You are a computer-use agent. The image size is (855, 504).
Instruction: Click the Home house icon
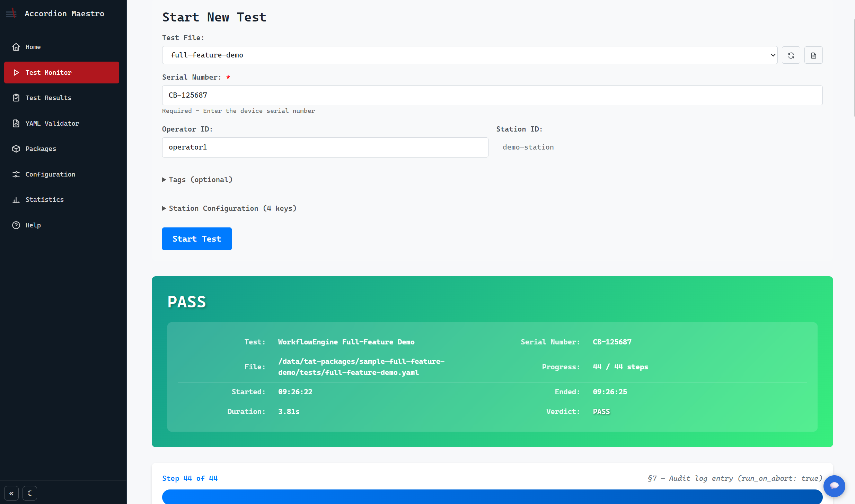[x=16, y=47]
